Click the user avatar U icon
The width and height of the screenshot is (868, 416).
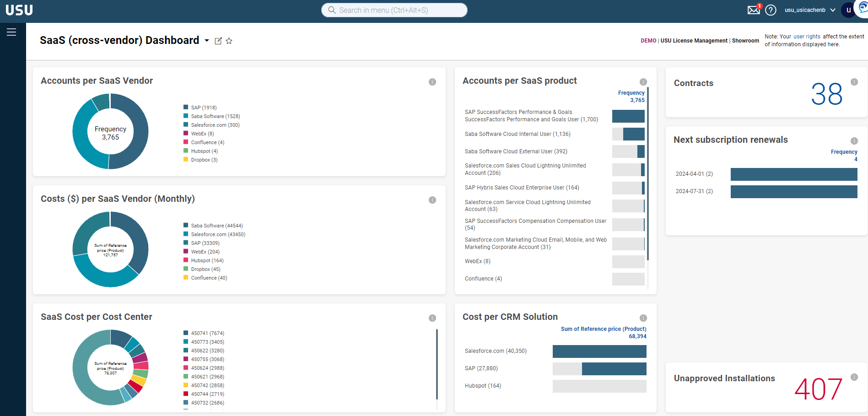[x=848, y=10]
